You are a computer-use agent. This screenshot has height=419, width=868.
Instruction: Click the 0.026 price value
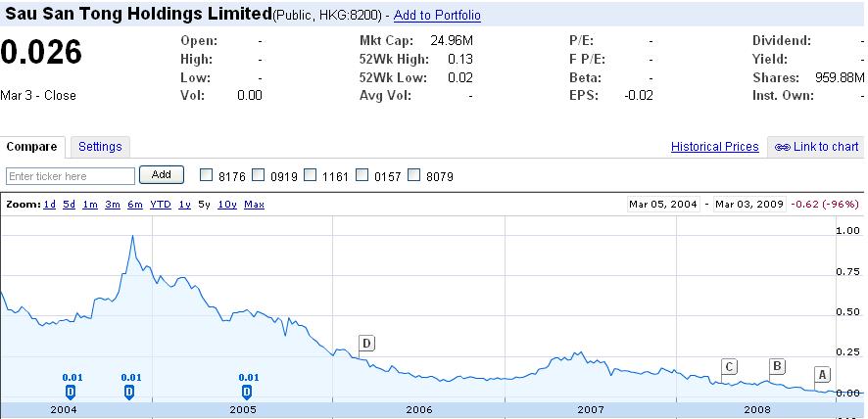pos(41,53)
